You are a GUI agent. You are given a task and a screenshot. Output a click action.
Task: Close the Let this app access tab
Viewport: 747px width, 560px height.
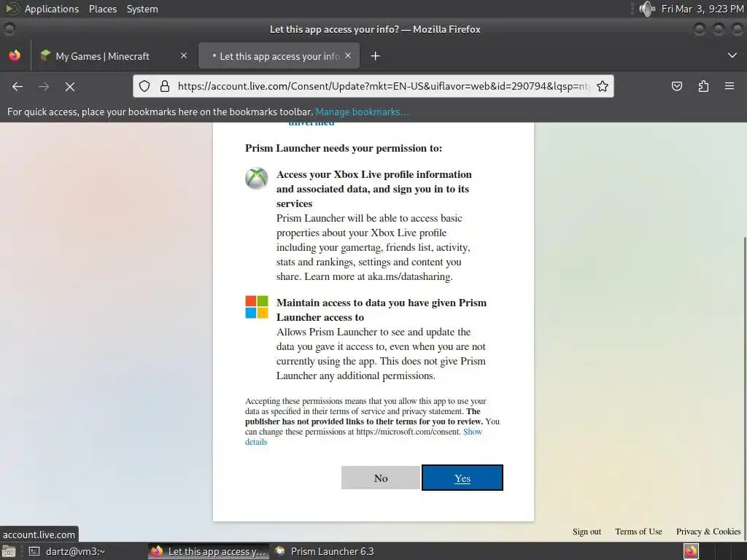click(348, 55)
